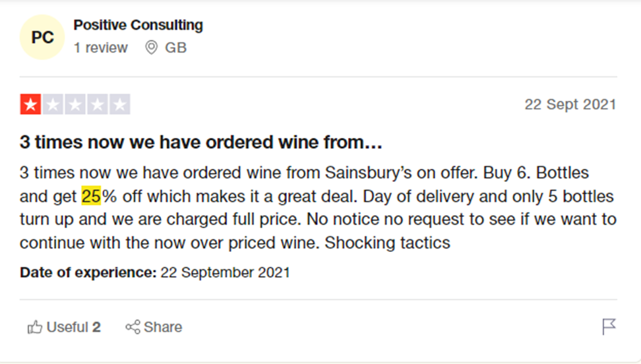This screenshot has width=641, height=364.
Task: Click the second grey rating star
Action: 53,104
